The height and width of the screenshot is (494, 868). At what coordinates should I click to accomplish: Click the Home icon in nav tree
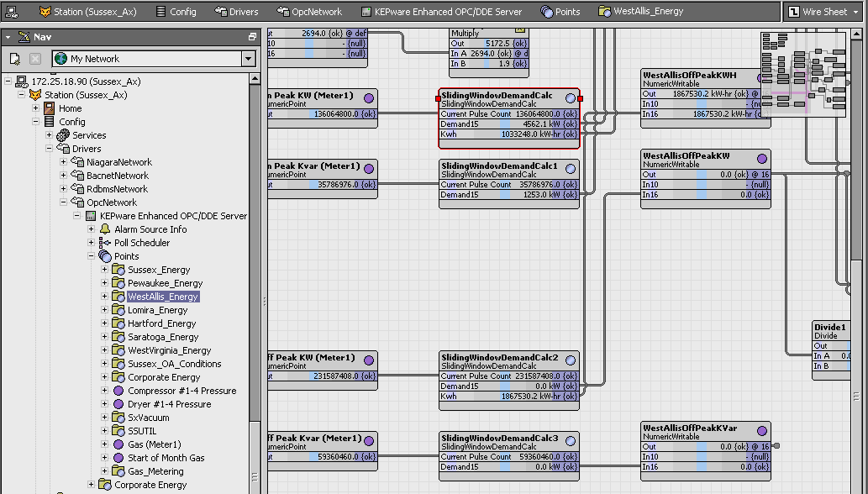pos(50,108)
